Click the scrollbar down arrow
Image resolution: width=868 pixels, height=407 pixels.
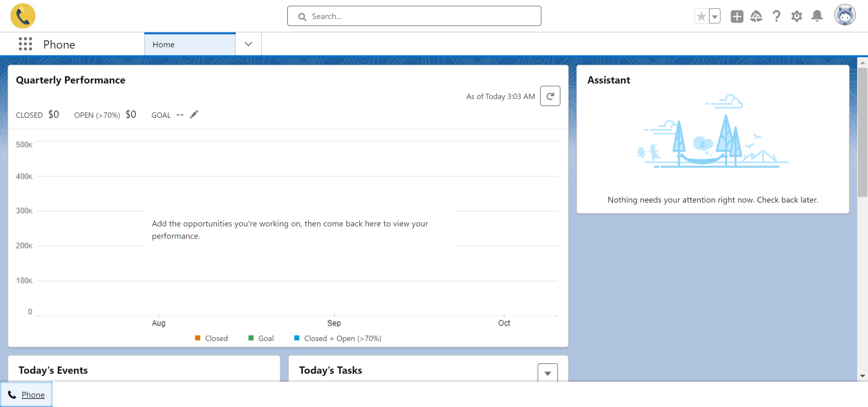[862, 376]
